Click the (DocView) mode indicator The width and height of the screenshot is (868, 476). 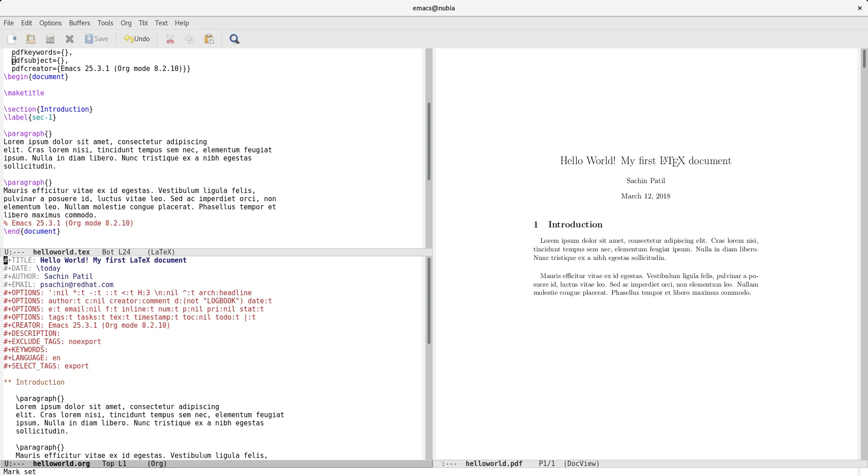(x=581, y=463)
